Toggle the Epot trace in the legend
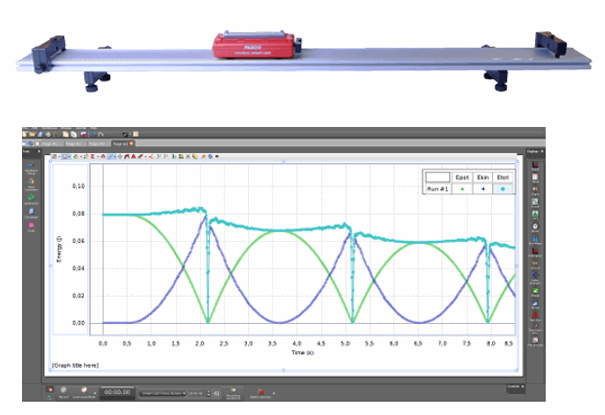The image size is (605, 415). [463, 188]
